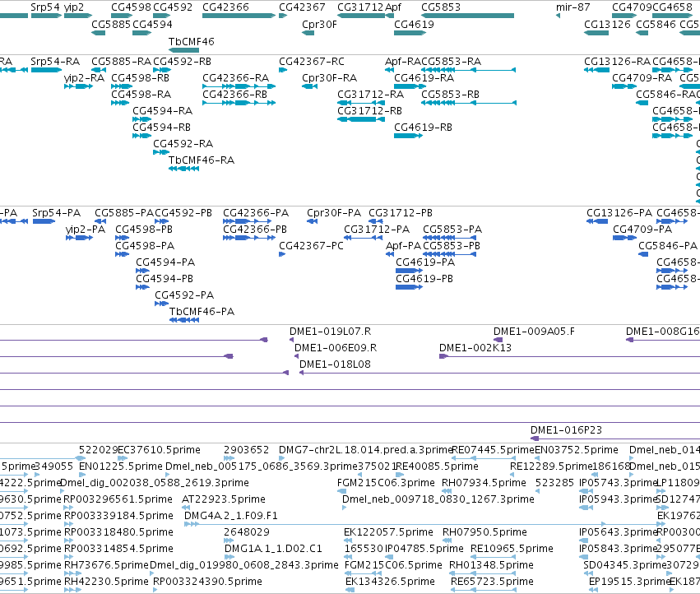The height and width of the screenshot is (594, 700).
Task: Select the mir-87 gene label
Action: [573, 7]
